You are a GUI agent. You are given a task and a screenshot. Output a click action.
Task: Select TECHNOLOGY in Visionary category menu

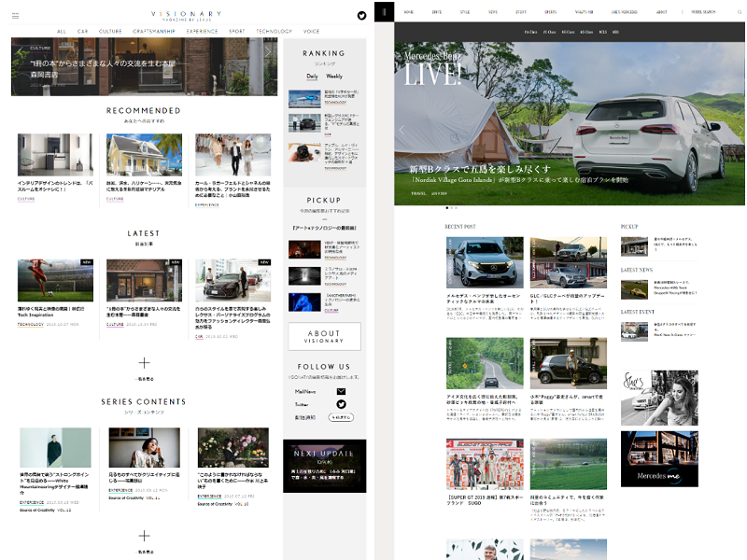click(274, 32)
